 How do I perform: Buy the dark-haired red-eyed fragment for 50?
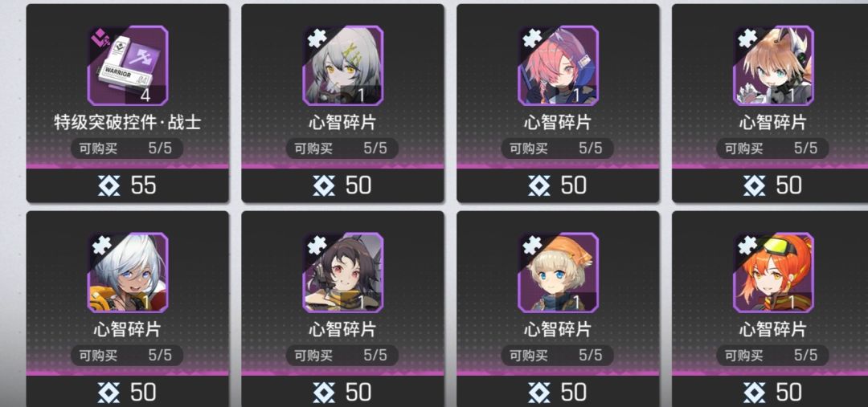342,392
